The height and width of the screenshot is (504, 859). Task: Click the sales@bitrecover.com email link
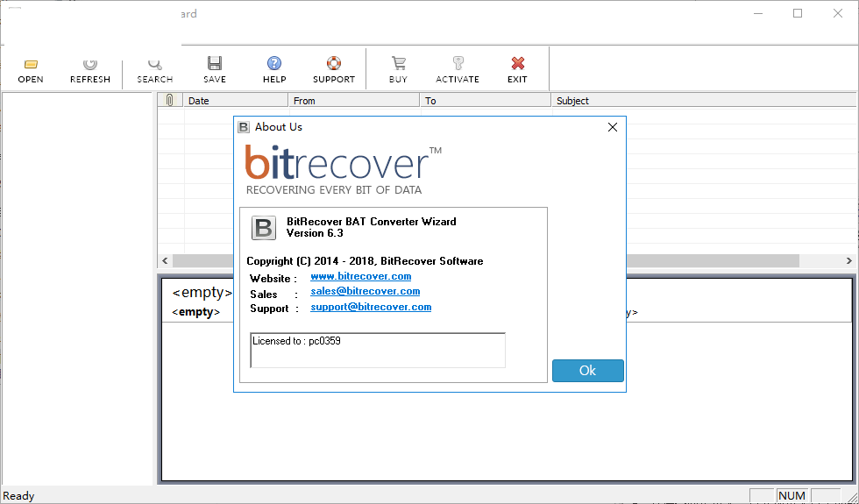pyautogui.click(x=365, y=291)
